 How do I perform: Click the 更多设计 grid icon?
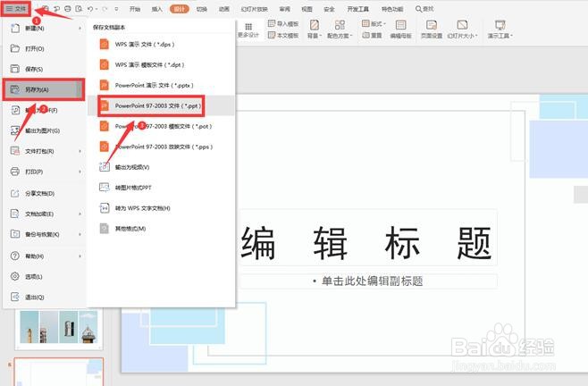[248, 26]
